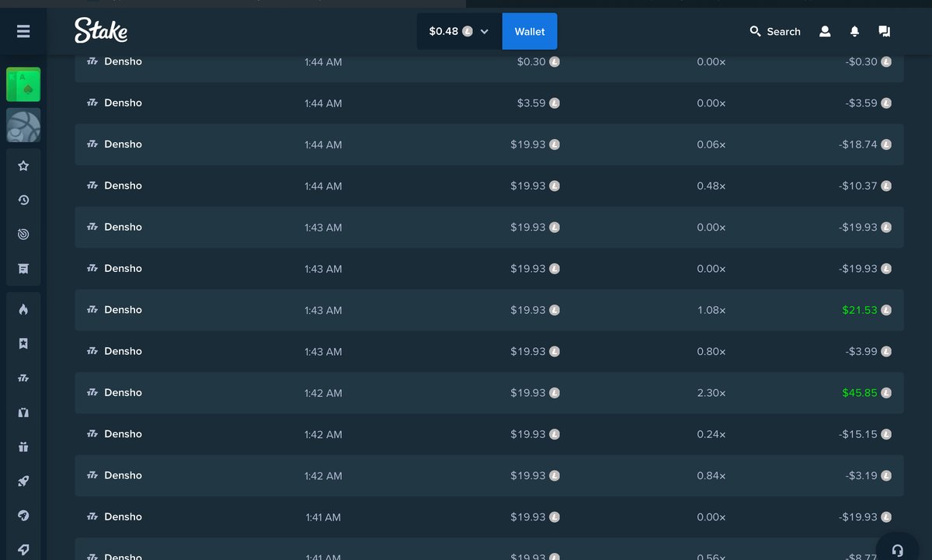Open live support headset button

click(897, 550)
